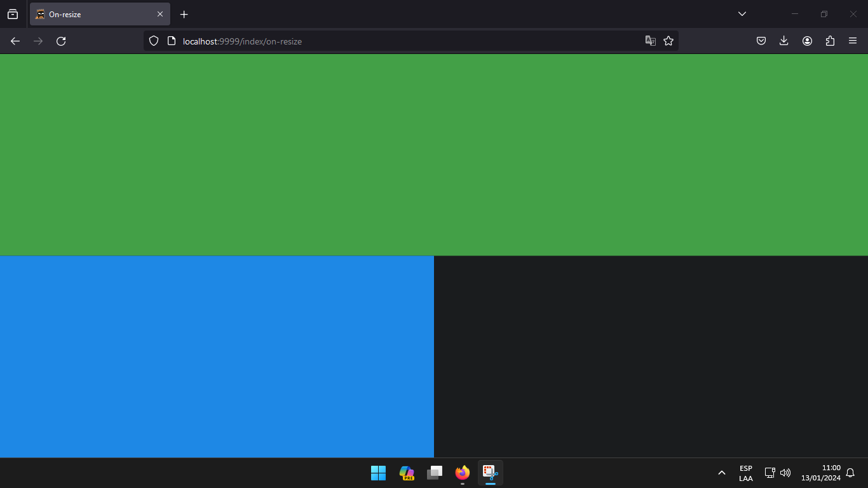Click the blue rectangle on the page

click(x=216, y=356)
